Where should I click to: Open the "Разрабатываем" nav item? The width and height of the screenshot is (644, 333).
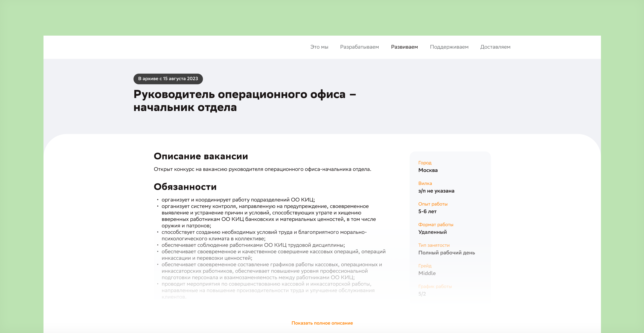(x=359, y=47)
